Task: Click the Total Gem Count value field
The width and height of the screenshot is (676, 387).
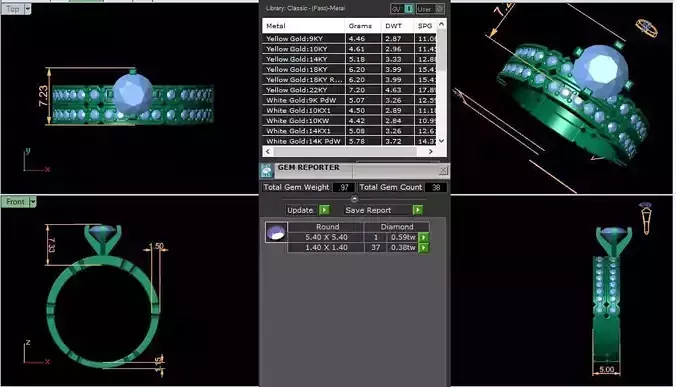Action: (436, 187)
